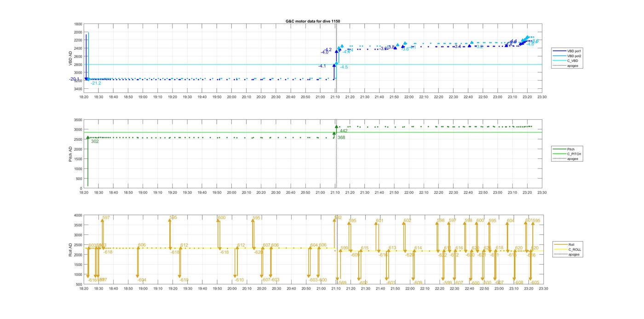Image resolution: width=644 pixels, height=319 pixels.
Task: Click the '442' data label in the Pitch plot
Action: pos(344,131)
